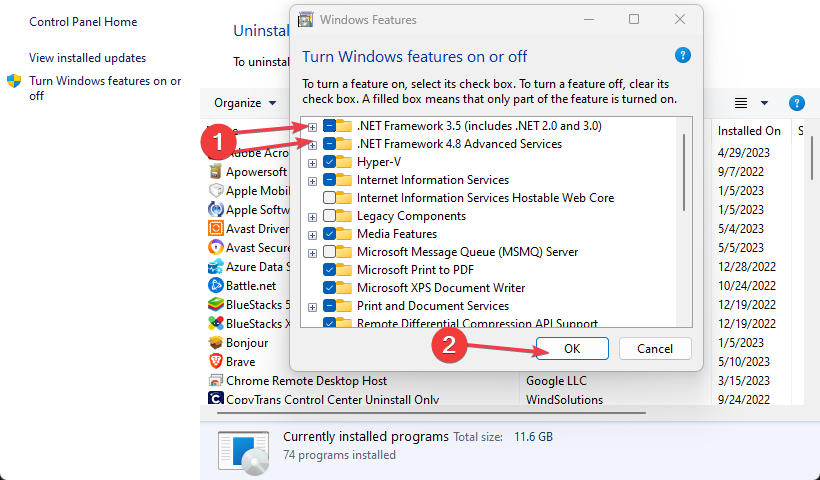Click the Avast Secure program icon
This screenshot has width=820, height=480.
click(x=215, y=247)
